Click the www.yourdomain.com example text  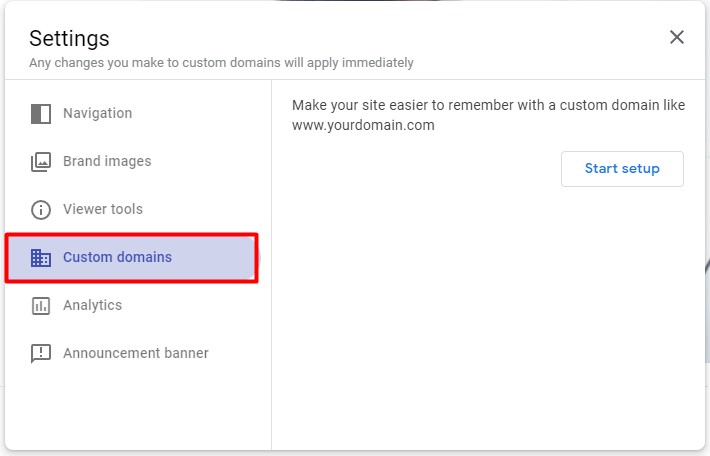(363, 126)
